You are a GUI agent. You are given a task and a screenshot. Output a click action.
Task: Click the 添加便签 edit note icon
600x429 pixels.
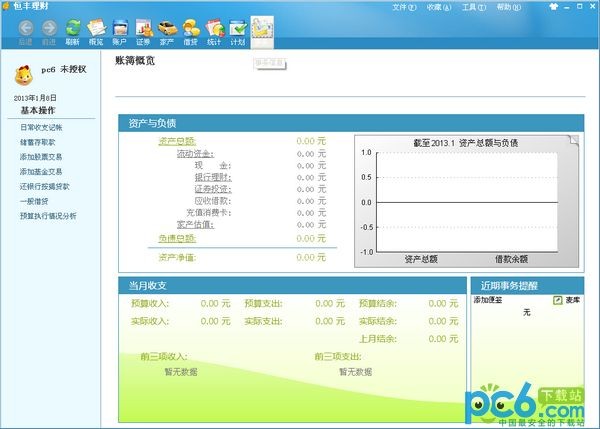557,300
